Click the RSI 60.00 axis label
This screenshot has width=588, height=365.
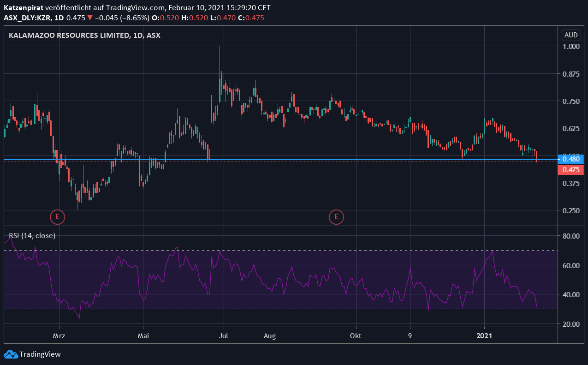pyautogui.click(x=570, y=265)
